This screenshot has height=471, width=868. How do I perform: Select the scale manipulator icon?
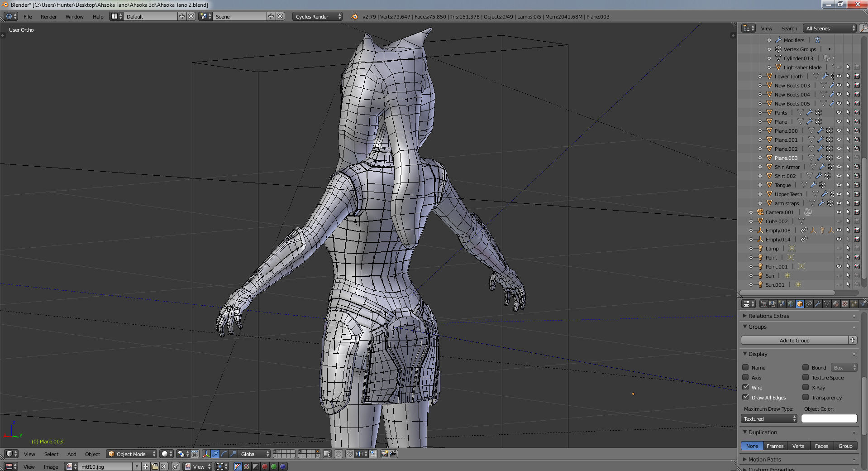coord(233,454)
